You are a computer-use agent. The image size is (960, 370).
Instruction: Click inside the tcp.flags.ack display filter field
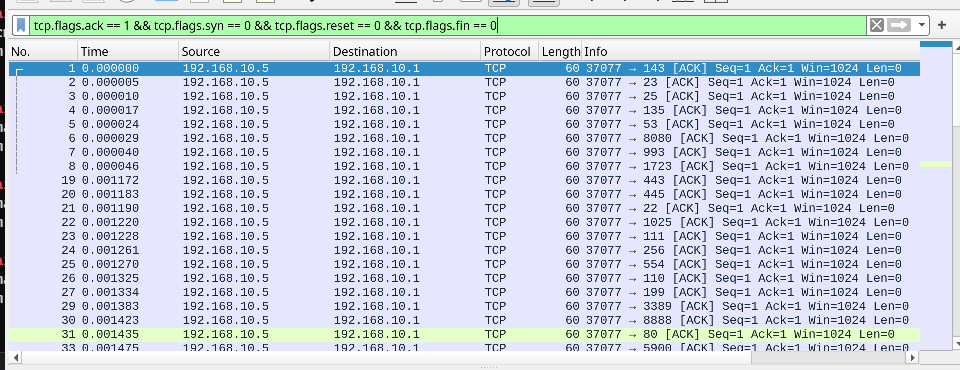pos(447,25)
